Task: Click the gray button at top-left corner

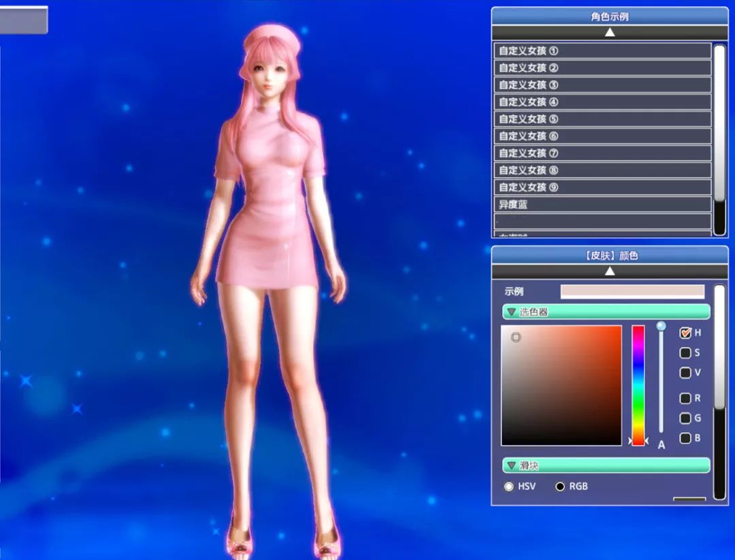Action: (23, 20)
